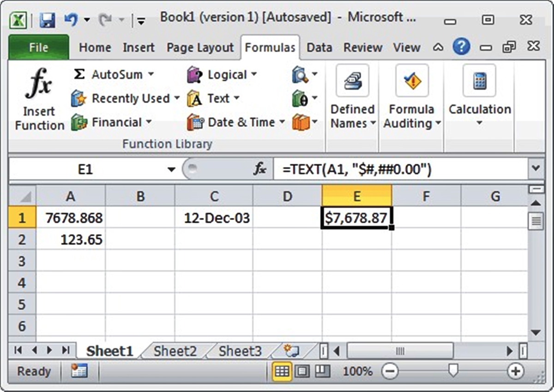The width and height of the screenshot is (554, 392).
Task: Switch to the Data ribbon tab
Action: tap(319, 47)
